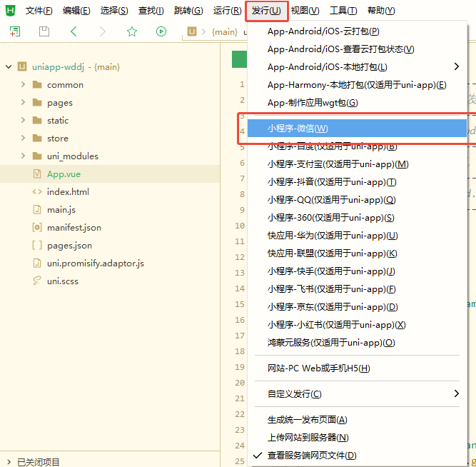Expand the uni_modules folder

23,156
